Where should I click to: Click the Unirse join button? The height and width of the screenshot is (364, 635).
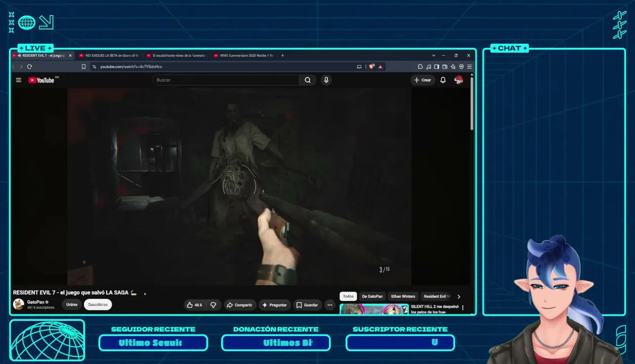pos(72,305)
